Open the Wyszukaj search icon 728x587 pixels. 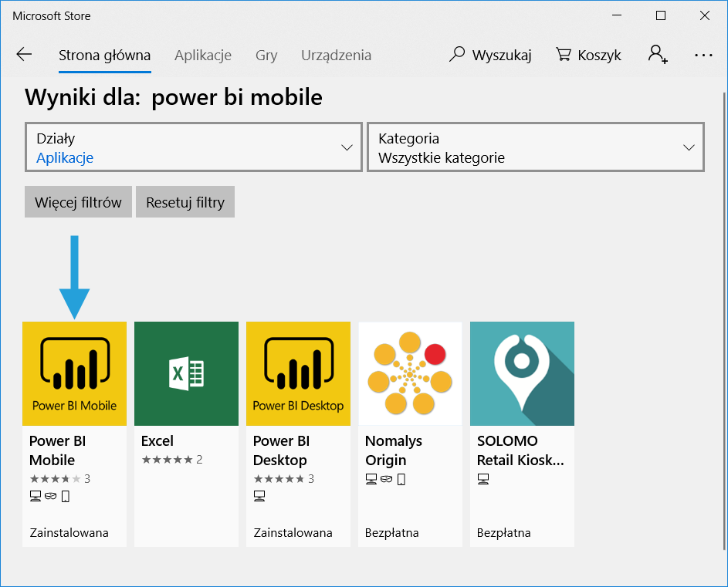click(x=458, y=55)
